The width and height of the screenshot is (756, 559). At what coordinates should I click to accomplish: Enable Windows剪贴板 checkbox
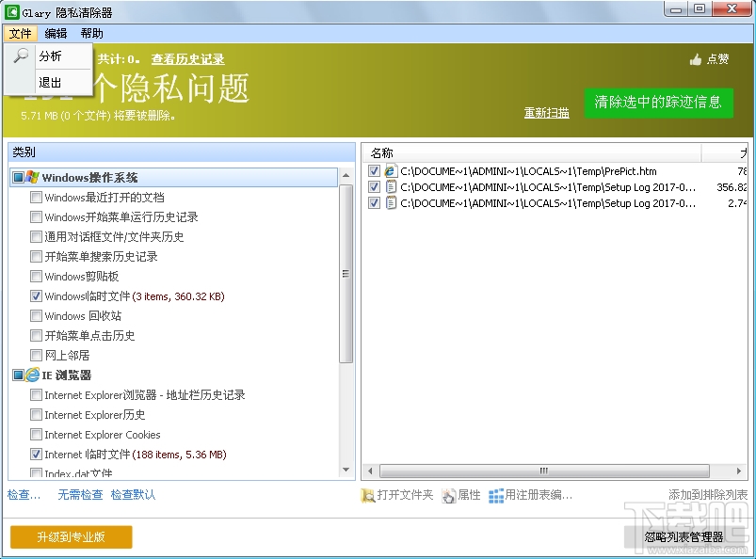pyautogui.click(x=36, y=276)
